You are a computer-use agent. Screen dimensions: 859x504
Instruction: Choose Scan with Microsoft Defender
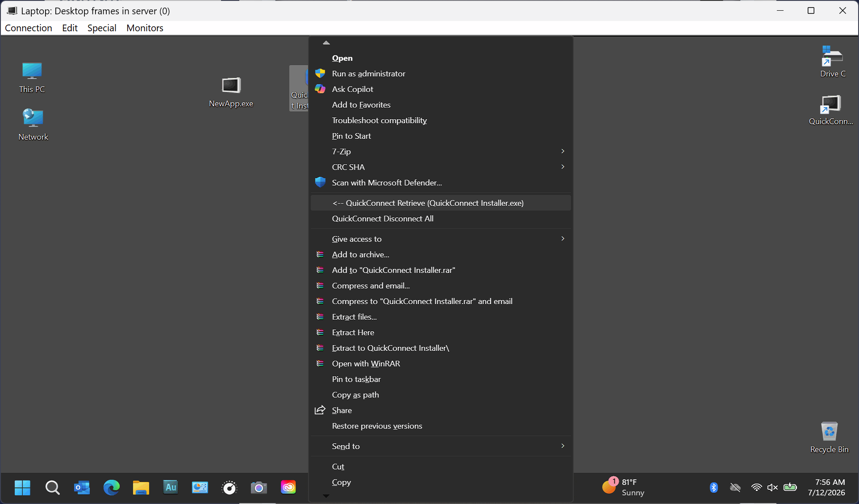(441, 183)
